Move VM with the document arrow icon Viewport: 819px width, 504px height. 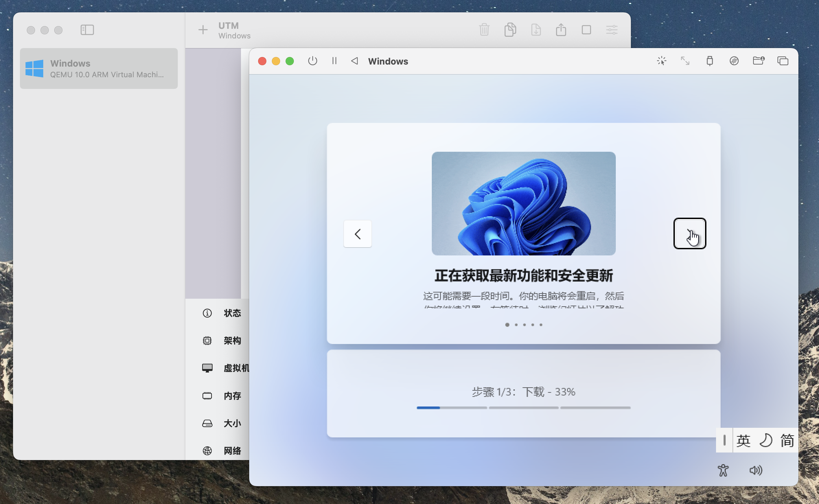click(536, 30)
